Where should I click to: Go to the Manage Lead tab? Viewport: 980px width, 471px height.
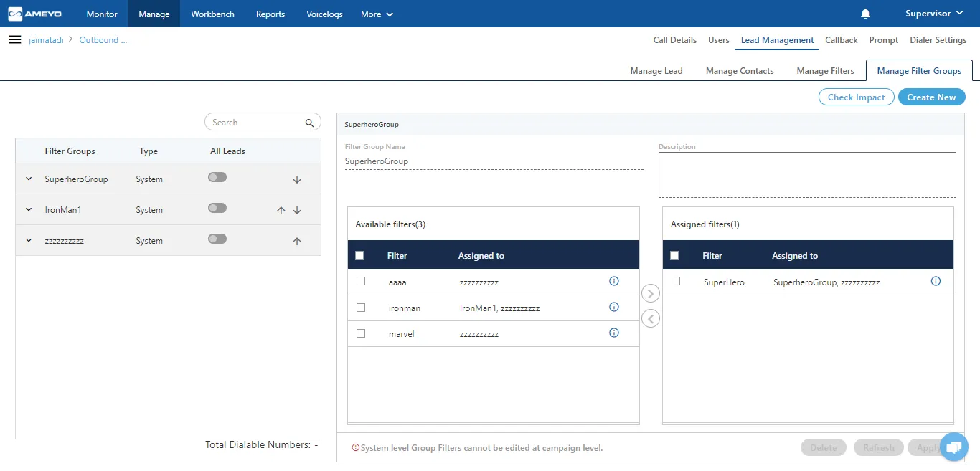coord(656,71)
